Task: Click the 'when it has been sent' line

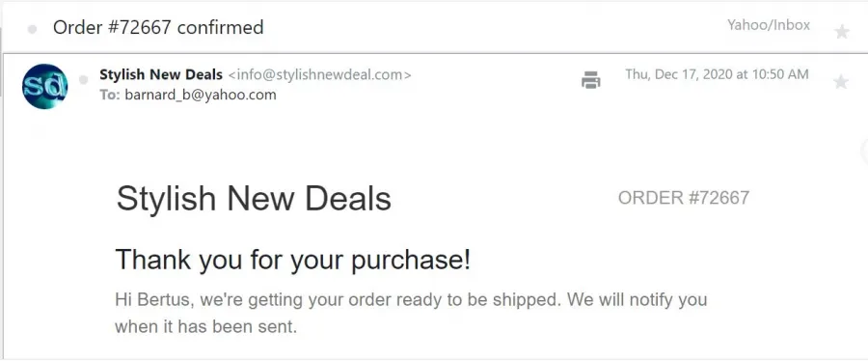Action: tap(206, 326)
